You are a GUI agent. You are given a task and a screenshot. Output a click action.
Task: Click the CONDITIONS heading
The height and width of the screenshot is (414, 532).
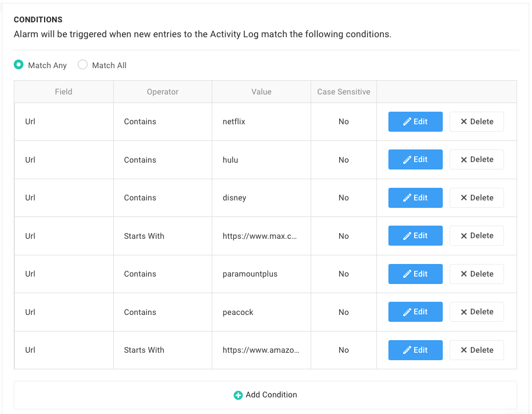(x=38, y=19)
